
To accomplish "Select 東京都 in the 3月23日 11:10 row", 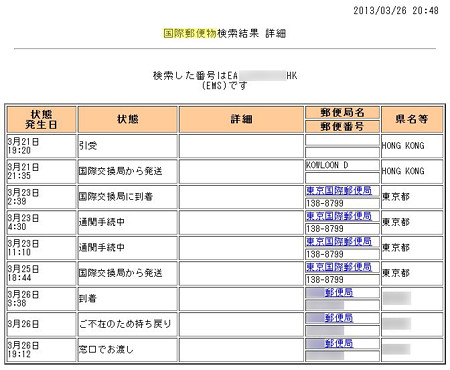I will click(412, 248).
